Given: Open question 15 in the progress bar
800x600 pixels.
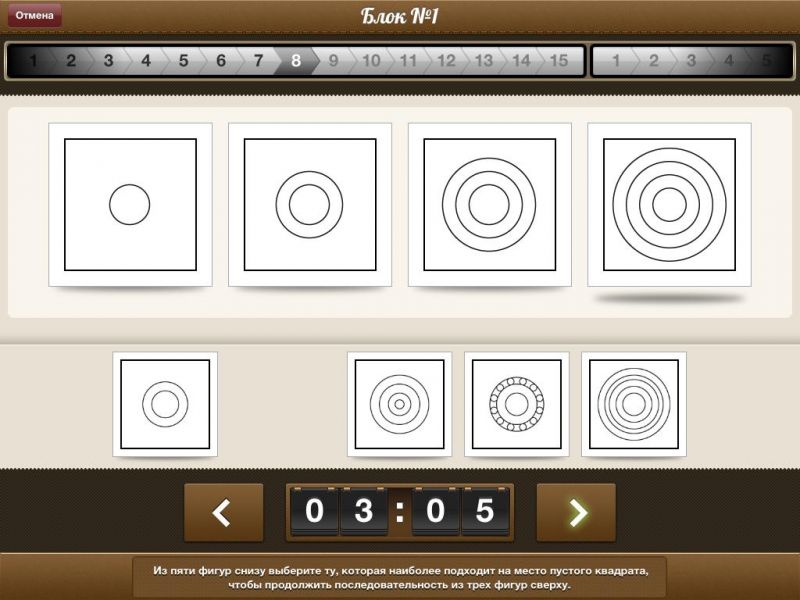Looking at the screenshot, I should click(x=558, y=61).
